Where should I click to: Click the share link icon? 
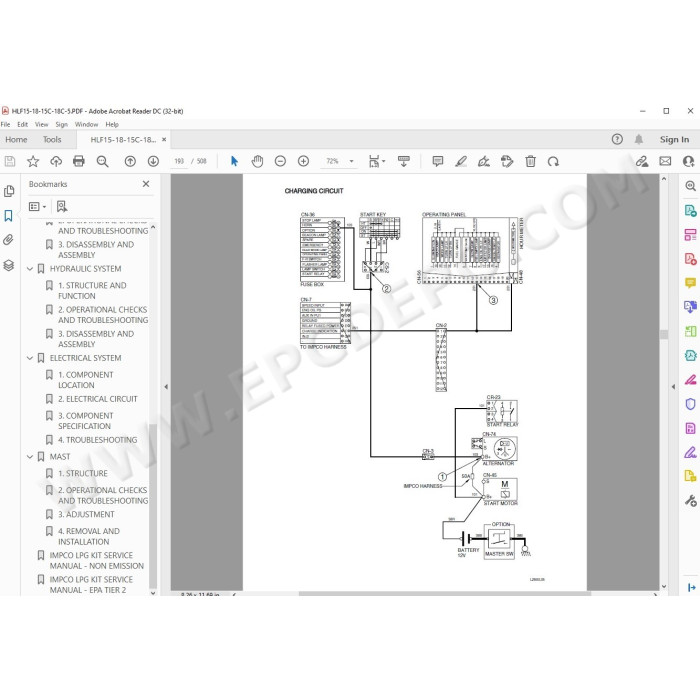(x=642, y=161)
